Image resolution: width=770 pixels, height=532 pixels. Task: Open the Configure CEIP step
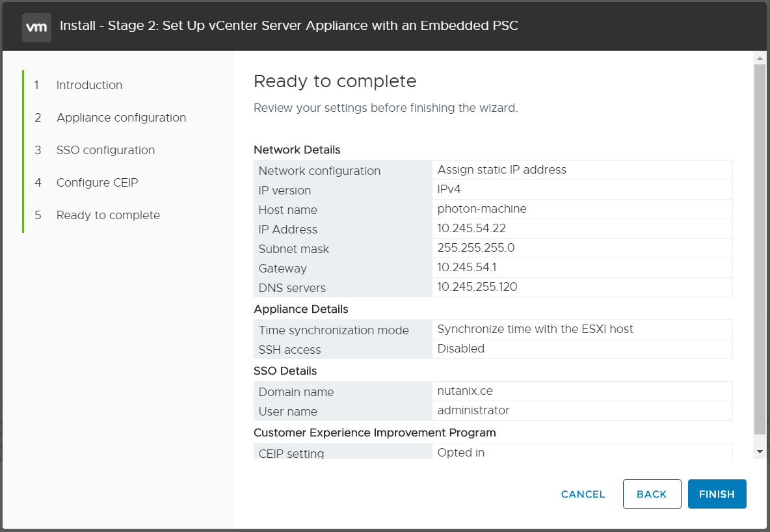[98, 182]
